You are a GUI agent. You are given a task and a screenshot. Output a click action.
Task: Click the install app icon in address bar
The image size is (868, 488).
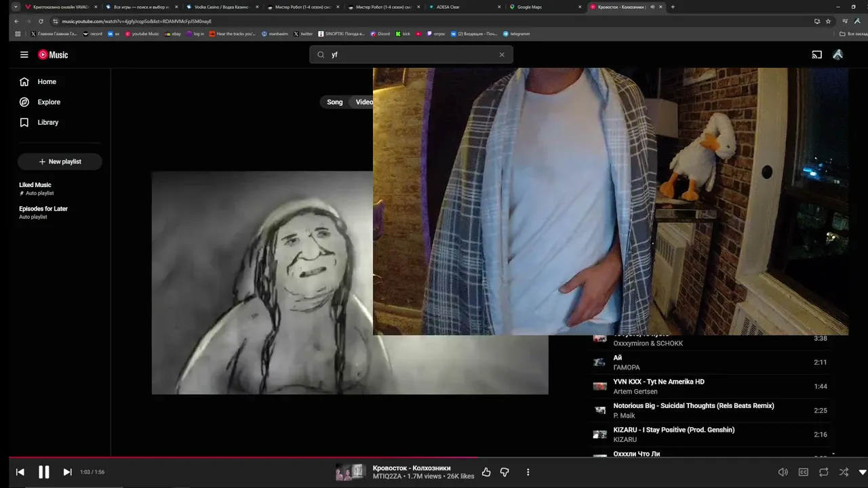(x=817, y=21)
